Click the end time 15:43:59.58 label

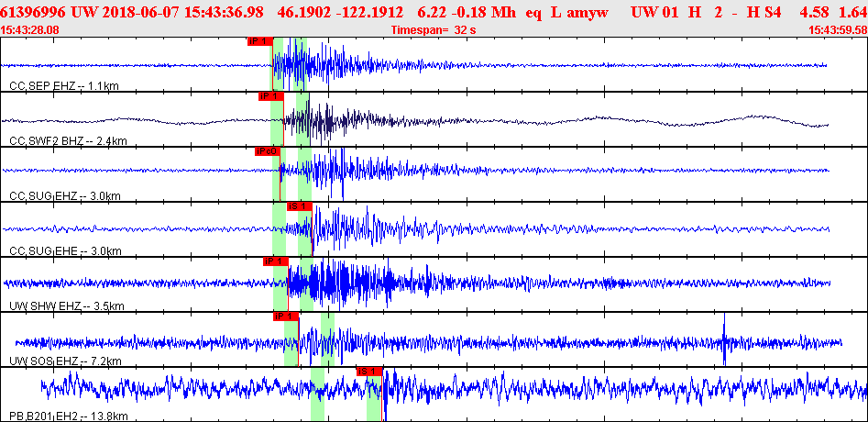(x=837, y=30)
